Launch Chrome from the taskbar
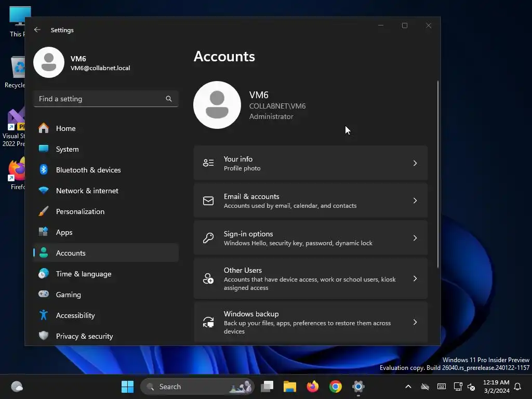This screenshot has height=399, width=532. [335, 387]
